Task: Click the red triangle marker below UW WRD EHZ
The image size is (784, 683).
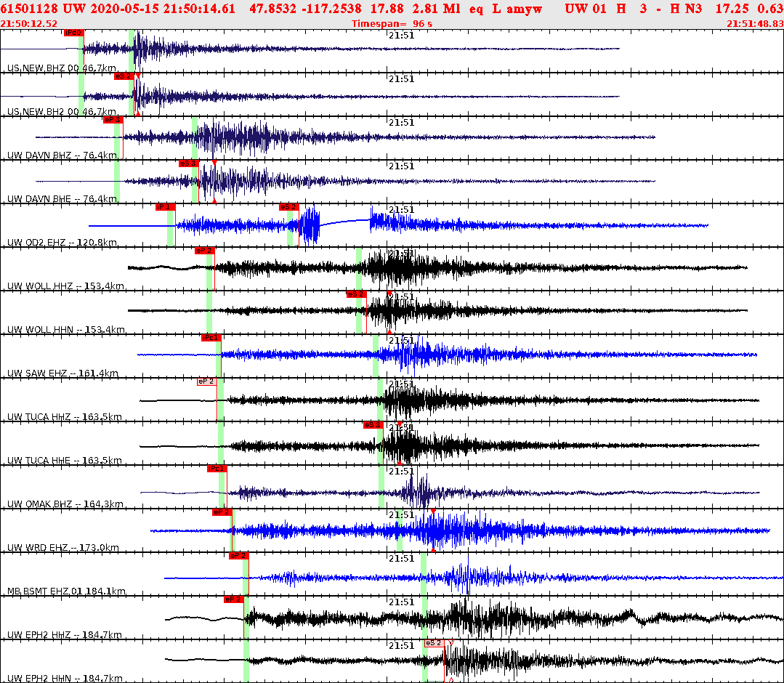Action: point(432,551)
